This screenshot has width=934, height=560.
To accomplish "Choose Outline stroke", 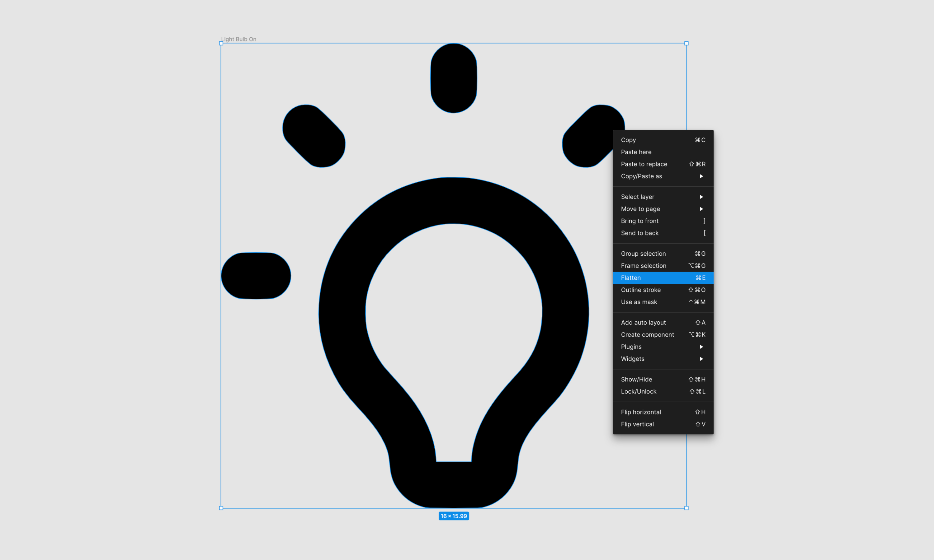I will pos(663,290).
